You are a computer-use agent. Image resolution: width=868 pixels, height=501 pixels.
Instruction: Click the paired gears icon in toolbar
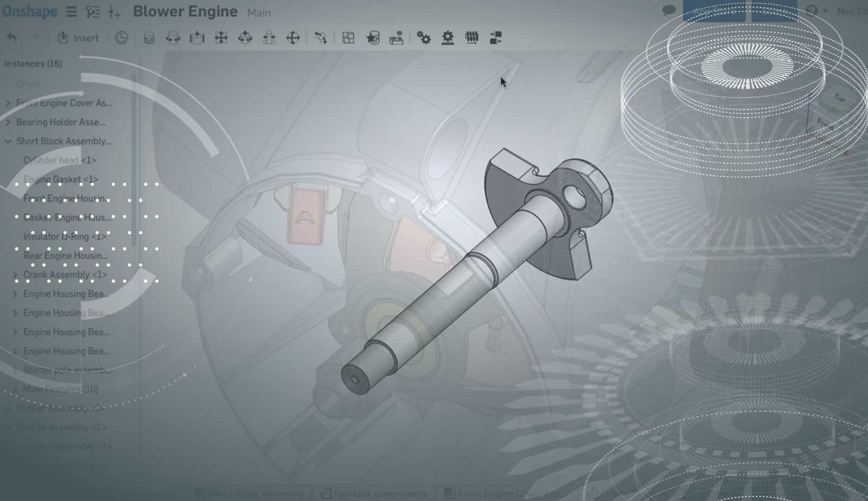tap(424, 38)
